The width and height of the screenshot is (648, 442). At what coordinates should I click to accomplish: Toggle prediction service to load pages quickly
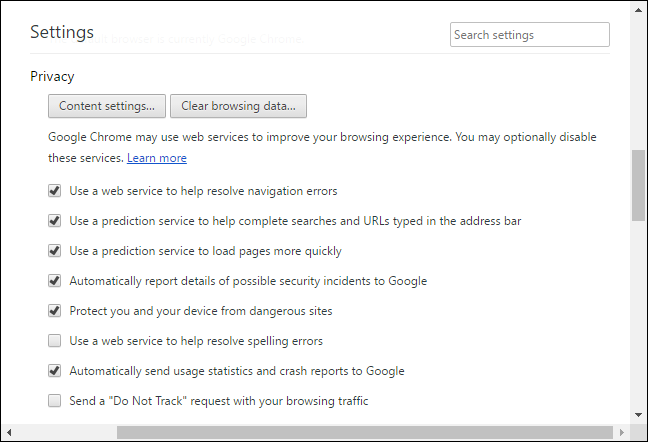54,251
